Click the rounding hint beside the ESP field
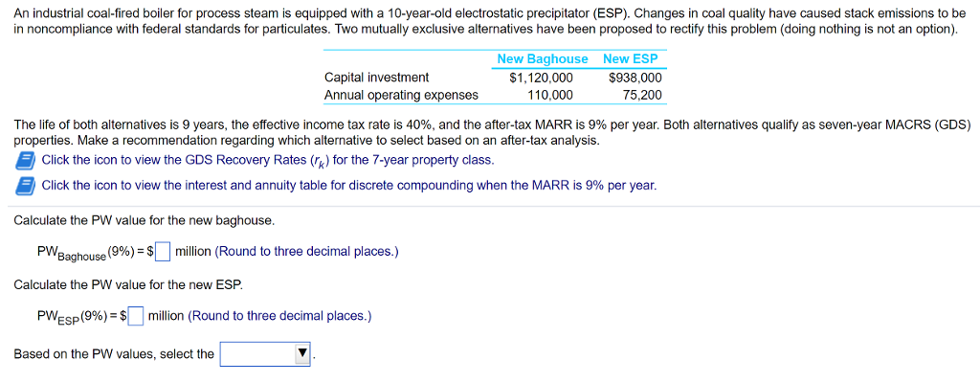This screenshot has height=383, width=980. point(279,316)
